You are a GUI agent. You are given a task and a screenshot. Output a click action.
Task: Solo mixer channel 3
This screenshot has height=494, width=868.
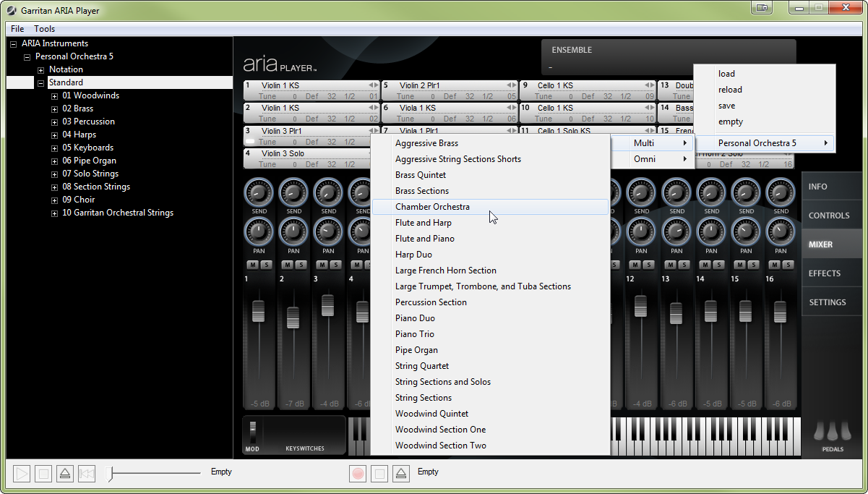pos(335,265)
